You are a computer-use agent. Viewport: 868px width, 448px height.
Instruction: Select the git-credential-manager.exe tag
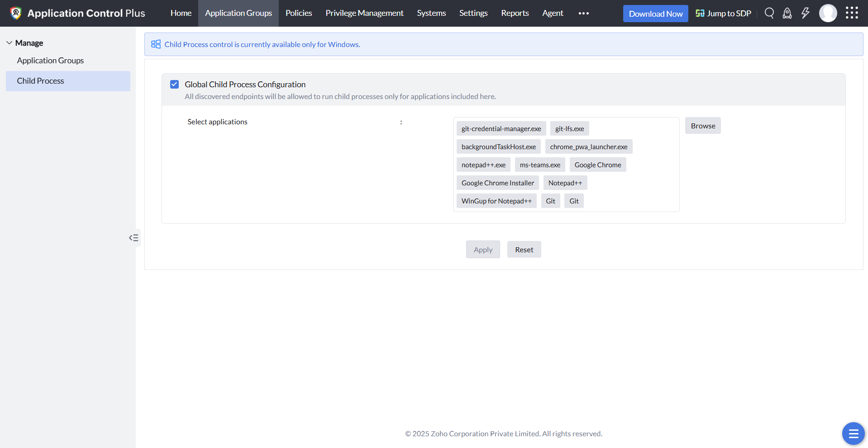(x=501, y=128)
